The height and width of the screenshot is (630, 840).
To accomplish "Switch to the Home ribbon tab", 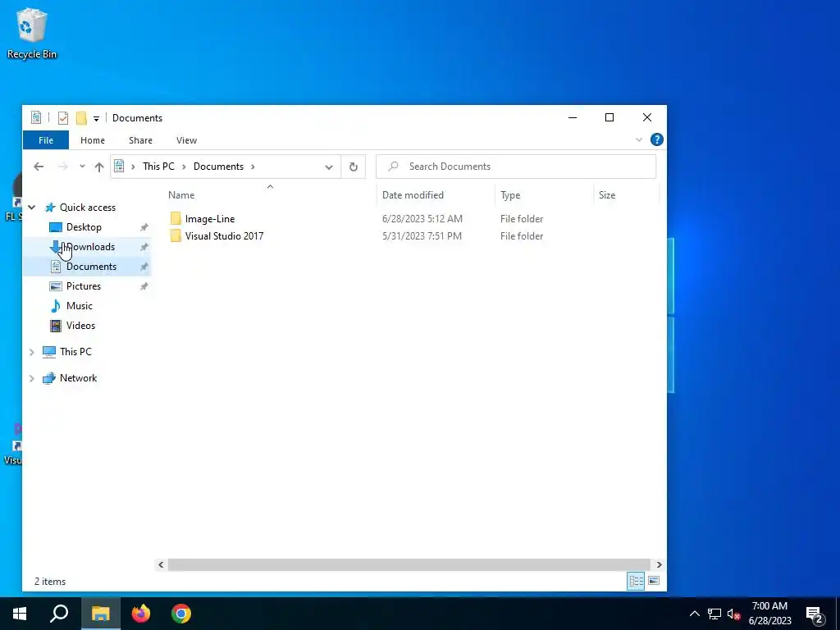I will tap(93, 140).
